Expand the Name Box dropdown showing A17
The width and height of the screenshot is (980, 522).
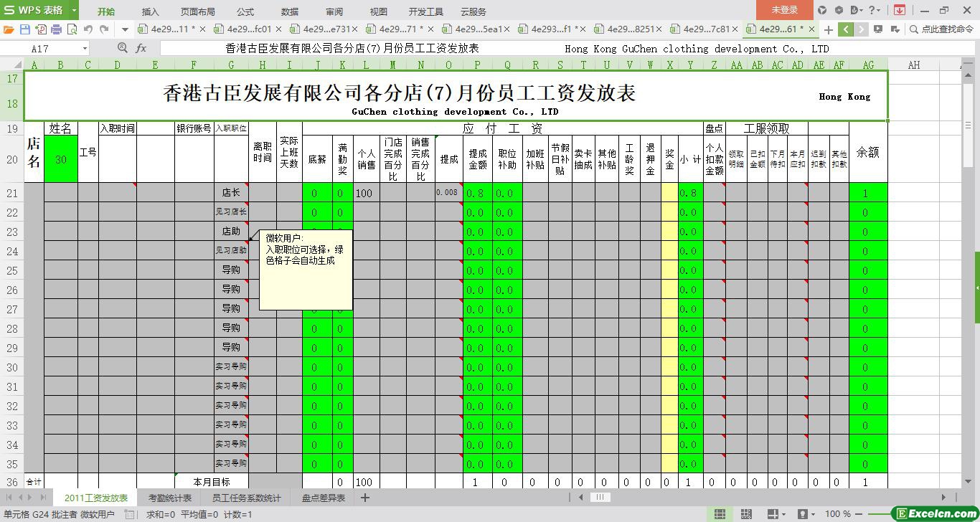[x=85, y=48]
